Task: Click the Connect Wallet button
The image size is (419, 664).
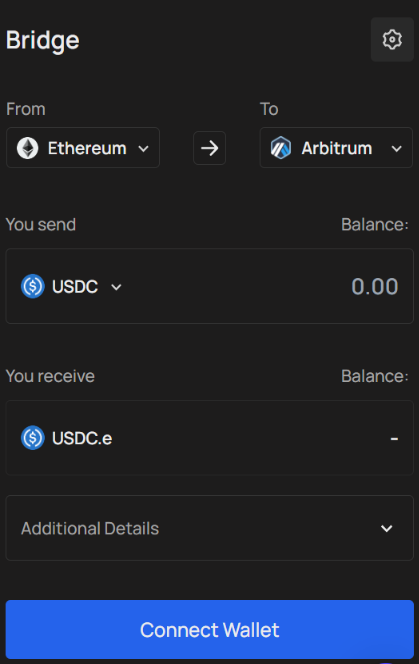Action: [209, 629]
